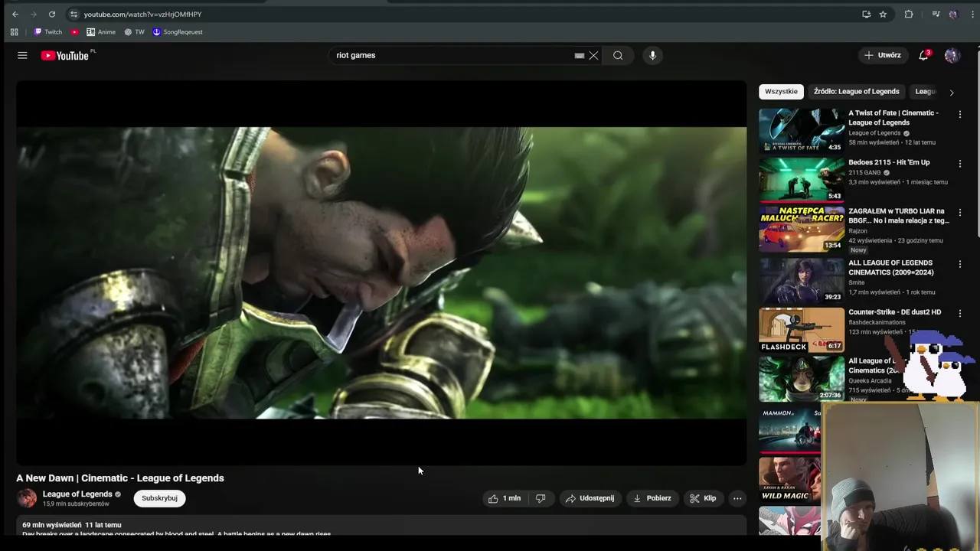This screenshot has width=980, height=551.
Task: Dislike the video with thumbs-down
Action: coord(541,498)
